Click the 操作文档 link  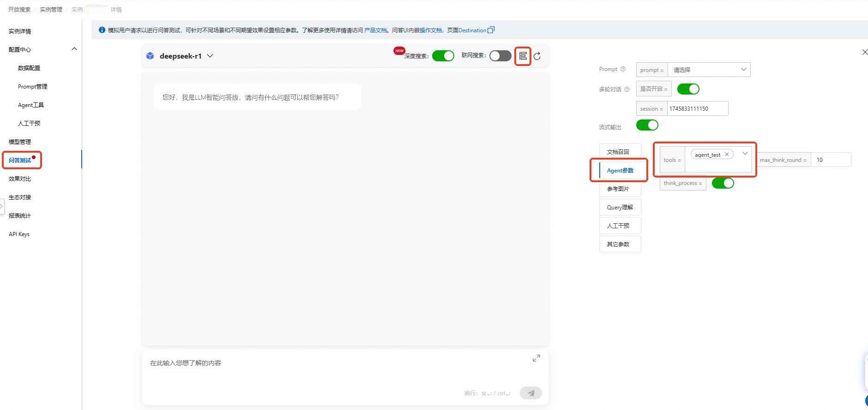click(x=431, y=30)
